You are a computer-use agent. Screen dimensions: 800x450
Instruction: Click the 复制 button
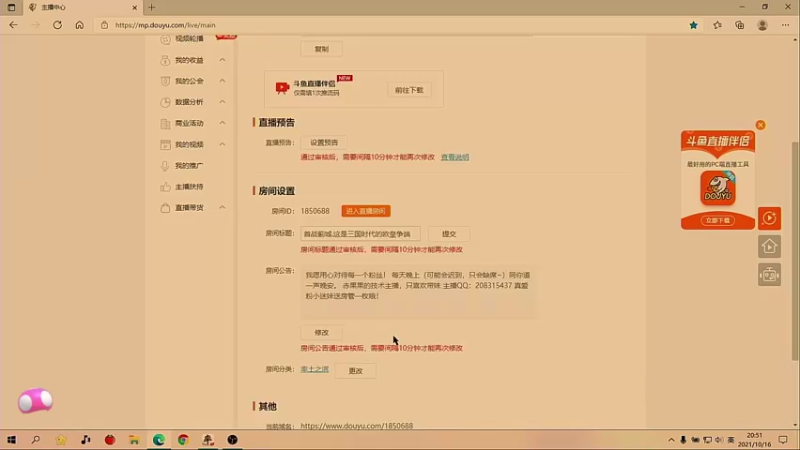click(321, 49)
